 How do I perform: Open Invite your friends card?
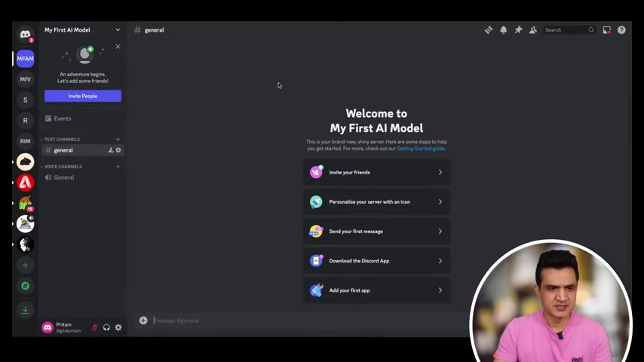point(376,173)
